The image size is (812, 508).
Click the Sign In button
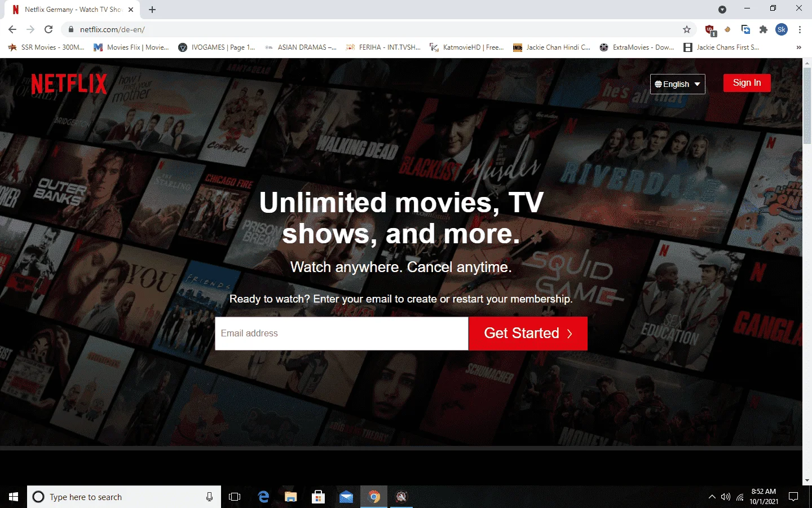pos(747,83)
